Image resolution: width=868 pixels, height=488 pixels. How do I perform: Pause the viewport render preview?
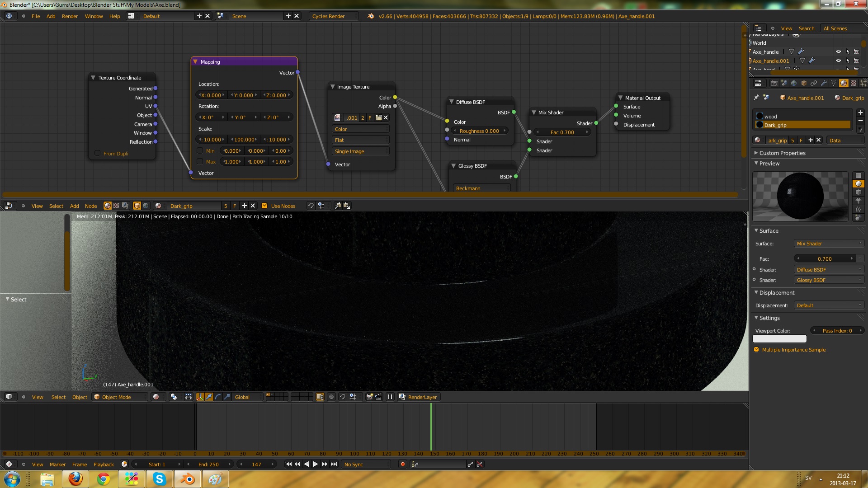[x=390, y=397]
